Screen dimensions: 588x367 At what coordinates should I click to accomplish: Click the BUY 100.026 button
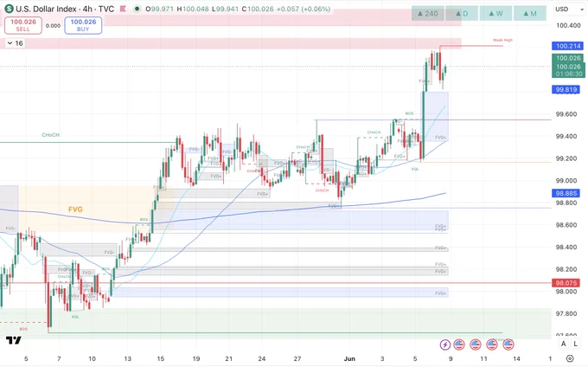pyautogui.click(x=83, y=25)
